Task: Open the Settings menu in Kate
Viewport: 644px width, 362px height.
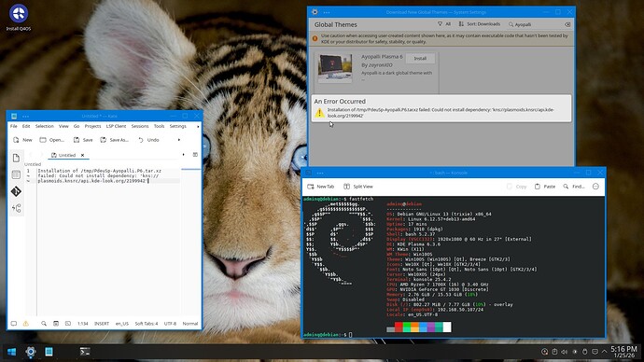Action: point(178,126)
